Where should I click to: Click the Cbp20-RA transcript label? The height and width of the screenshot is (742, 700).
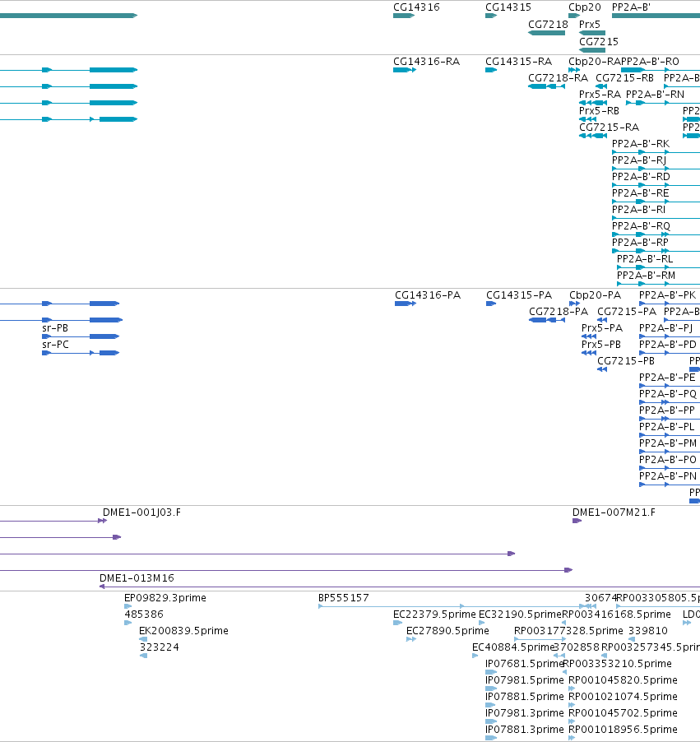595,62
